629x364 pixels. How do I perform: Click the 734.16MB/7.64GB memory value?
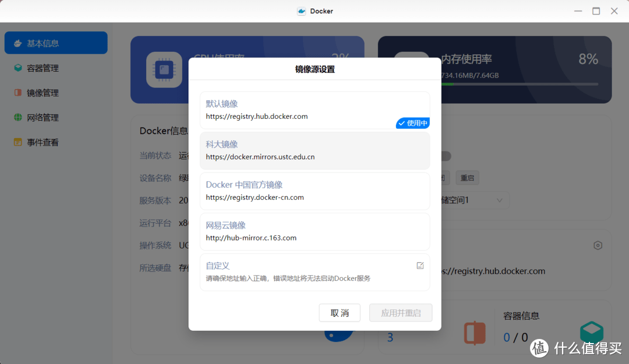(470, 76)
